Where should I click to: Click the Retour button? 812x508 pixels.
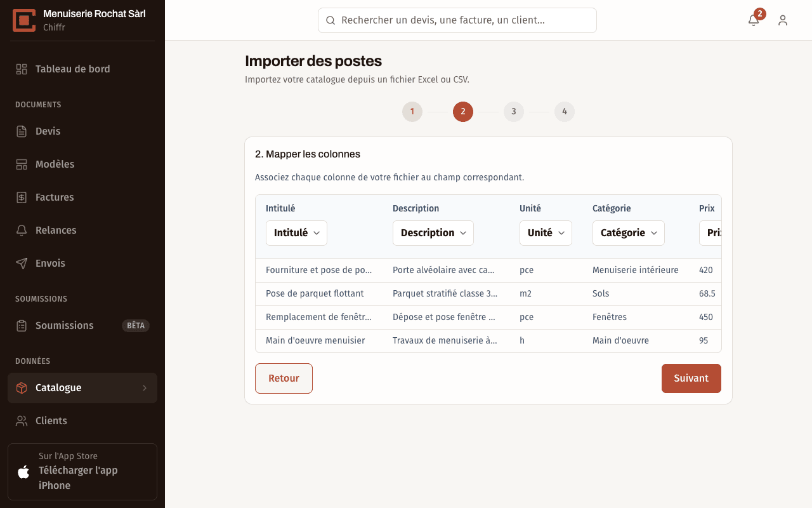pyautogui.click(x=284, y=378)
